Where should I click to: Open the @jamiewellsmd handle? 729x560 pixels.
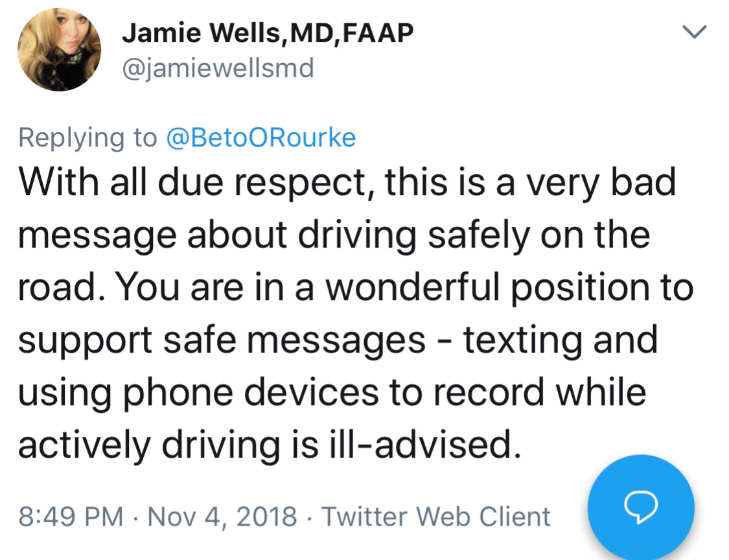click(218, 67)
